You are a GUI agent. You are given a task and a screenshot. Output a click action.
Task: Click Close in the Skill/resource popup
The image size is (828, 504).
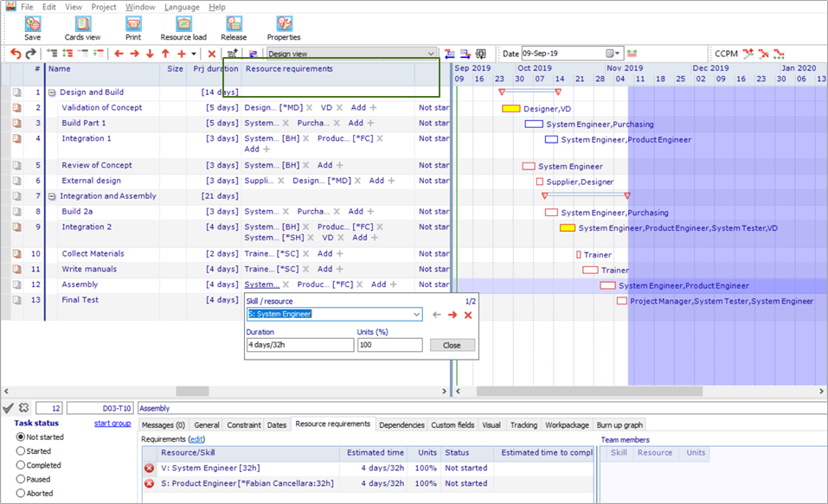[x=452, y=345]
